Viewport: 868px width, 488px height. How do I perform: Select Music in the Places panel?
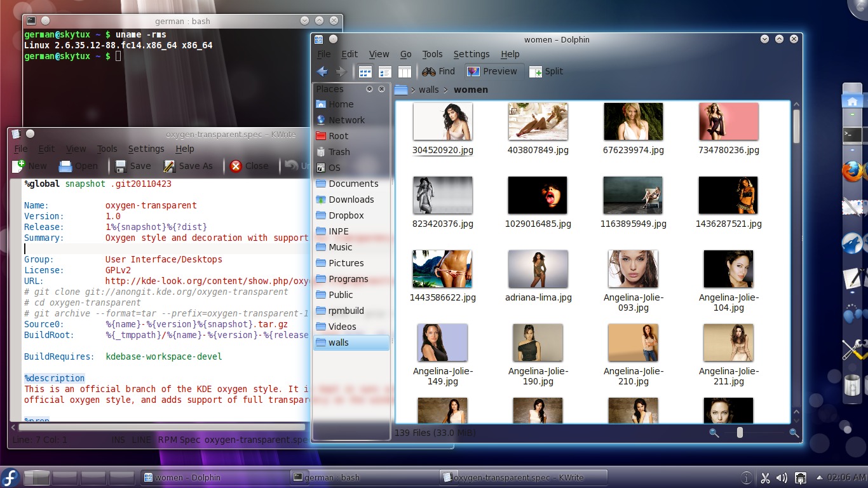pos(351,247)
